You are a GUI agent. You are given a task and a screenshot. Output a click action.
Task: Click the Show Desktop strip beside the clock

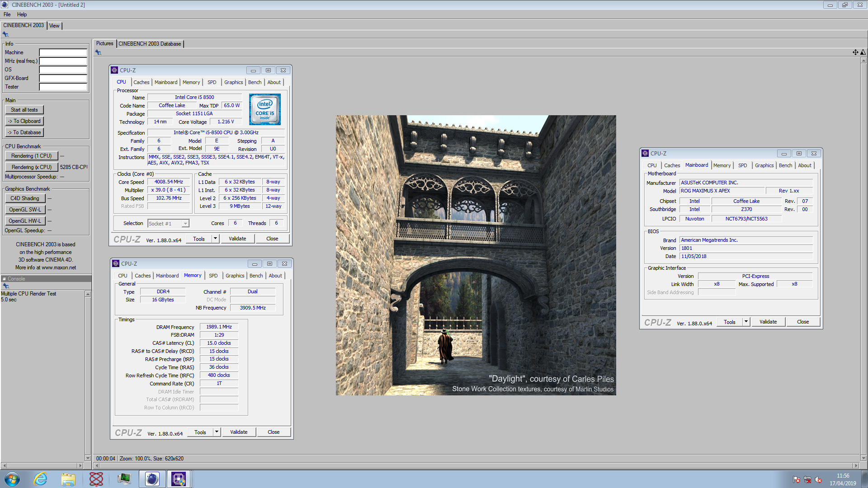[x=864, y=479]
